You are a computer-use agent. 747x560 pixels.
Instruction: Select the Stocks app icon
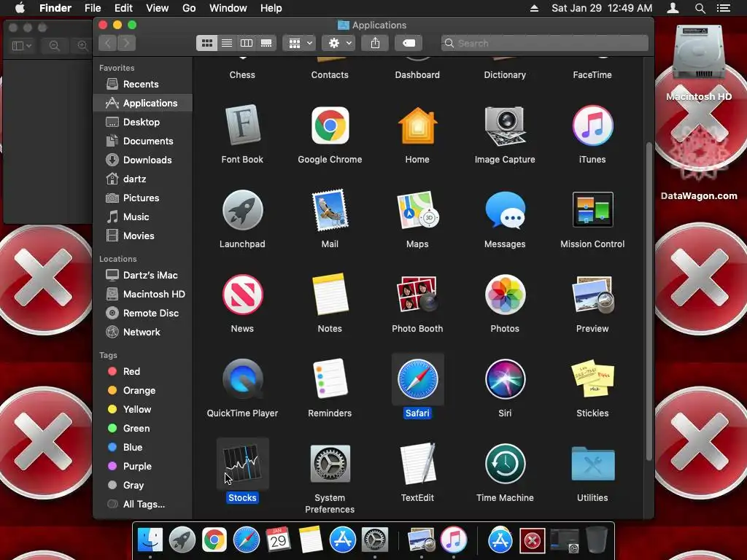242,464
